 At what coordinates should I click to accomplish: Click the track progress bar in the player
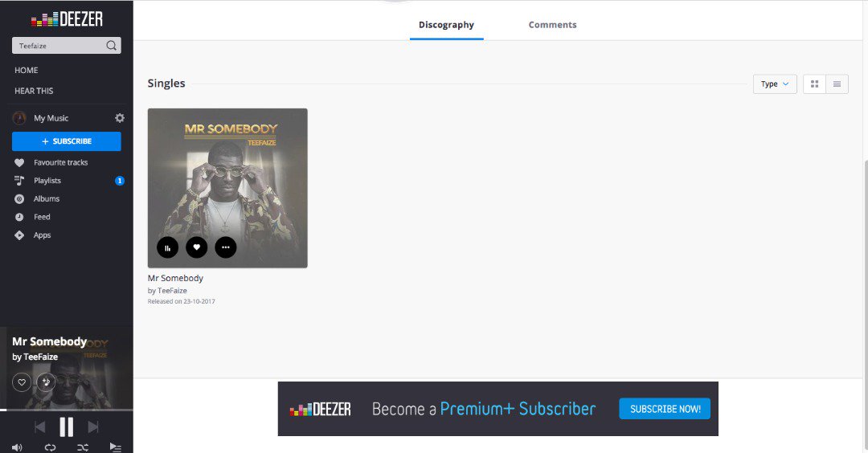point(67,410)
